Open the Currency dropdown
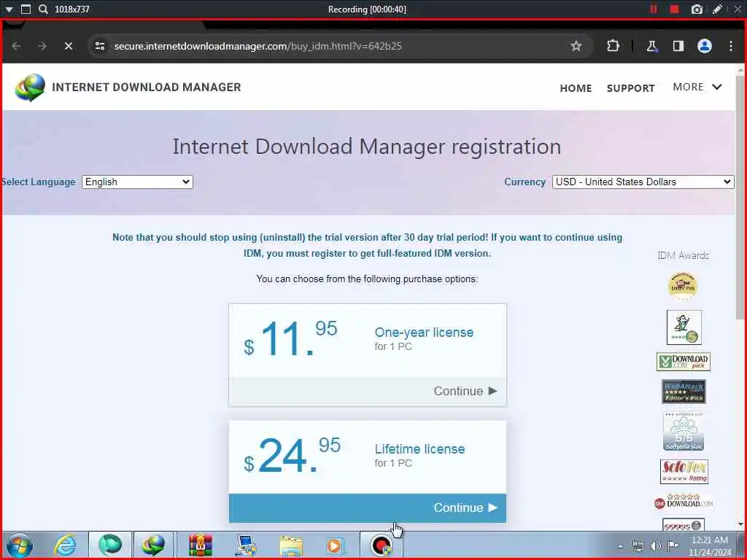 tap(643, 182)
